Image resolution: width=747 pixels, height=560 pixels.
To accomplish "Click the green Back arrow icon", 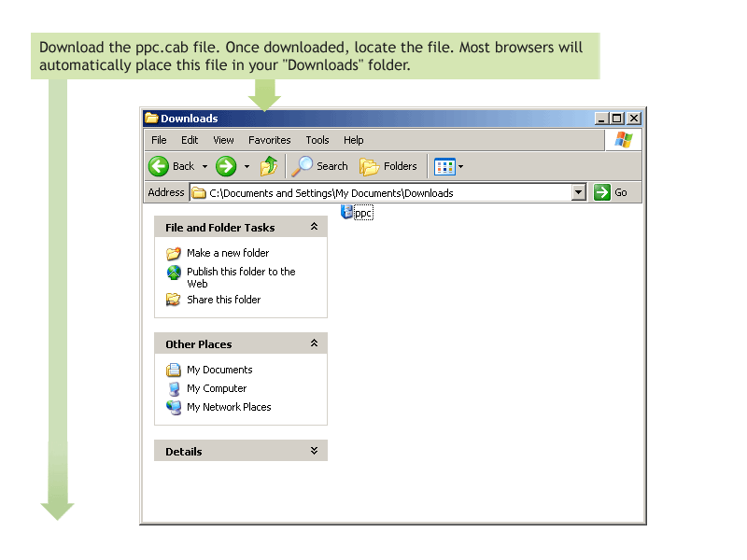I will [x=159, y=166].
